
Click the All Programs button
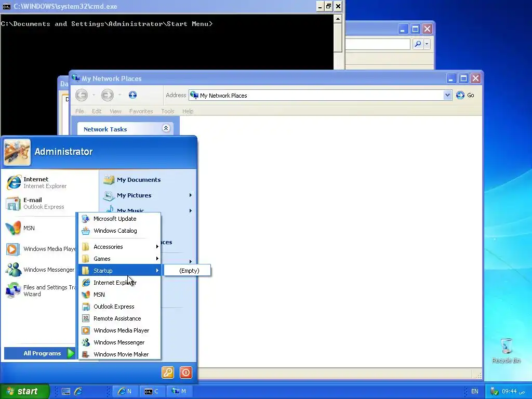click(x=40, y=353)
